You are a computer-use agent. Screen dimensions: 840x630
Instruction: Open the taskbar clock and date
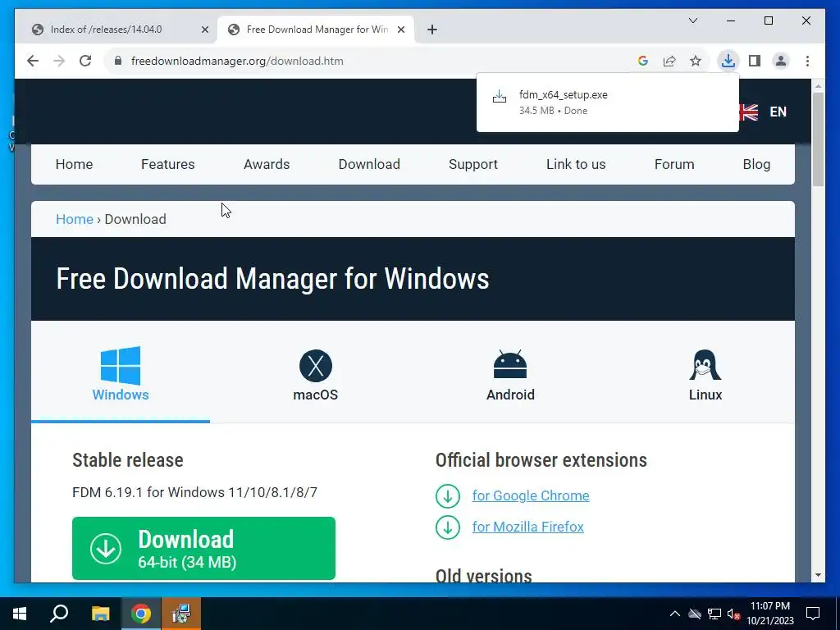(x=769, y=614)
